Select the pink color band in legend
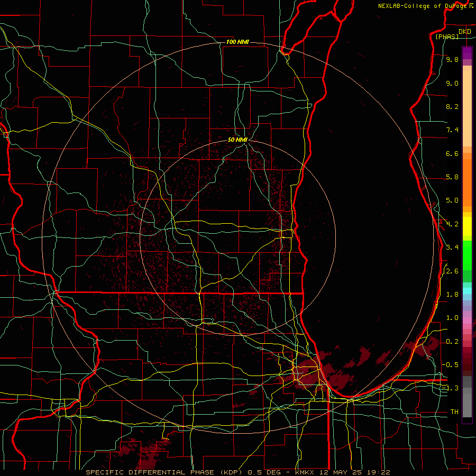476x476 pixels. 467,321
